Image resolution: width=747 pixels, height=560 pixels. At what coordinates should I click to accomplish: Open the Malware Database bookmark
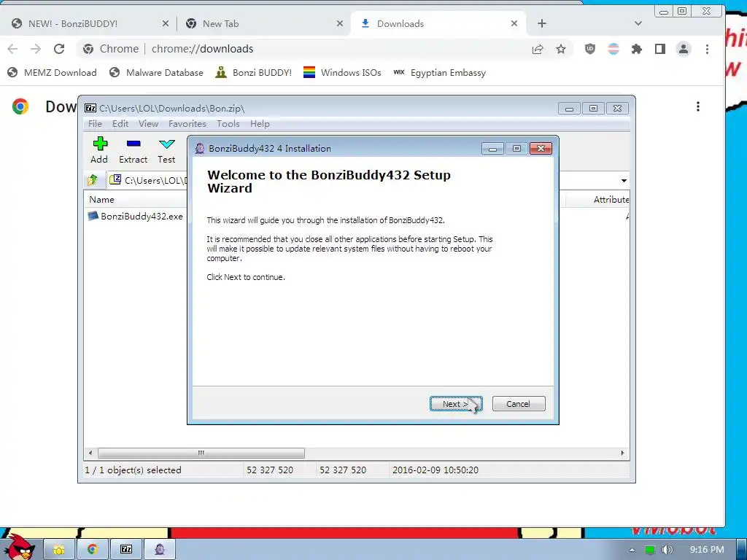coord(156,72)
